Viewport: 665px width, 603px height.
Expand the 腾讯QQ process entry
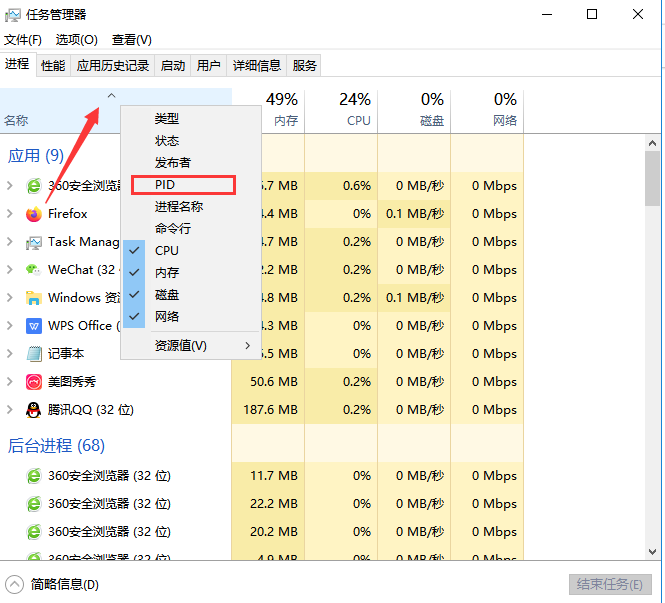[x=10, y=410]
